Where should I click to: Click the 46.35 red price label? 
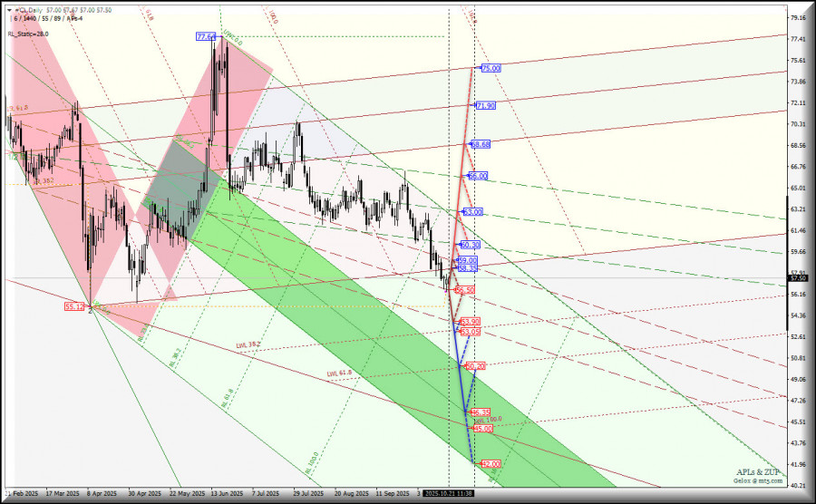click(481, 412)
